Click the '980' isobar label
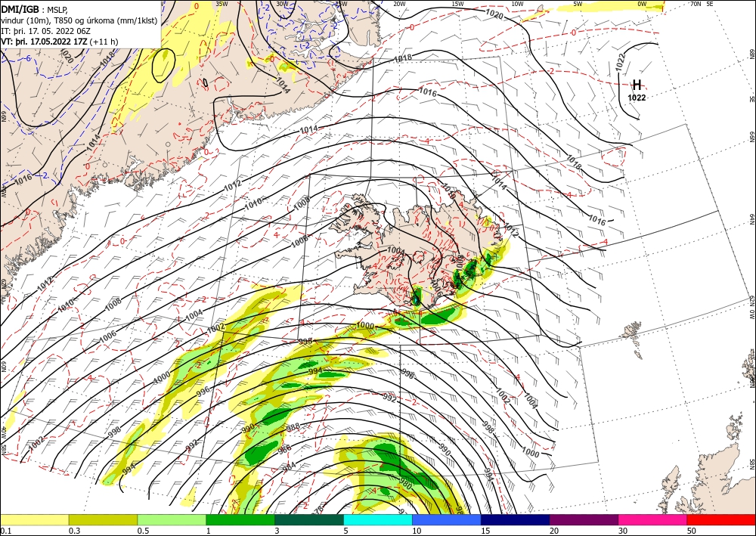 click(405, 483)
